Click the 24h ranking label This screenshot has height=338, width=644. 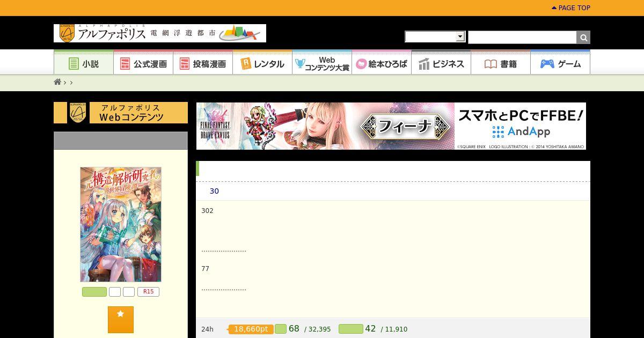[x=207, y=329]
